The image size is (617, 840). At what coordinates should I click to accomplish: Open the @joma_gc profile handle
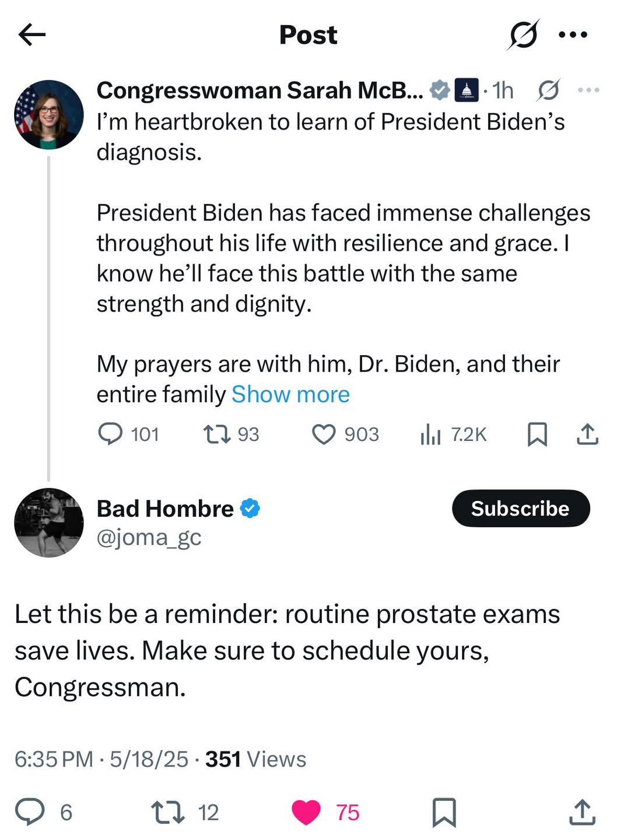click(149, 537)
